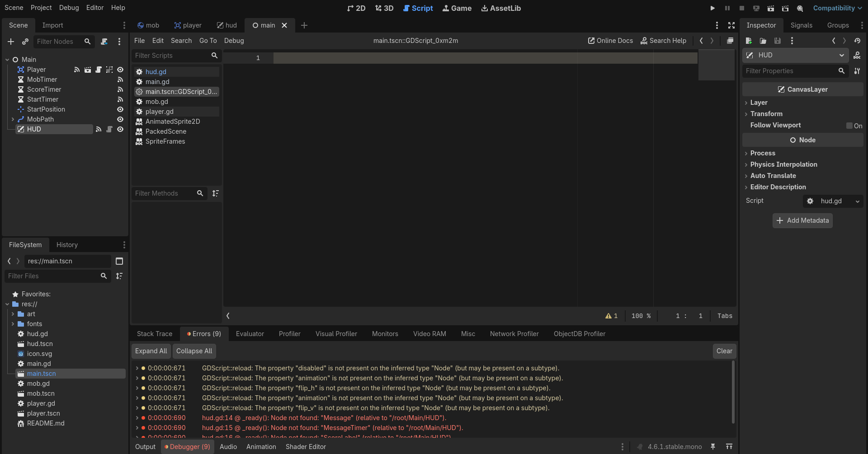Toggle visibility of the MobPath node
868x454 pixels.
coord(120,119)
